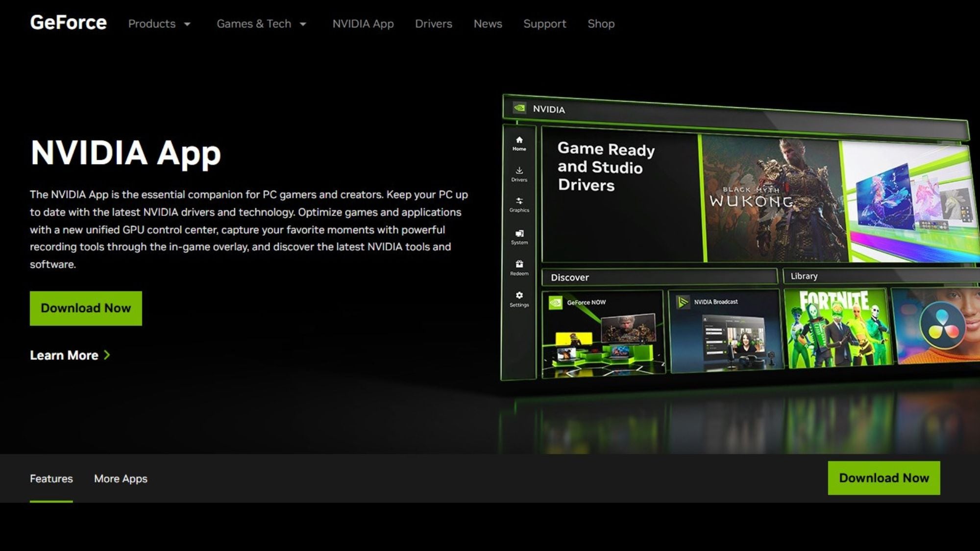
Task: Open the News nav item
Action: click(488, 24)
